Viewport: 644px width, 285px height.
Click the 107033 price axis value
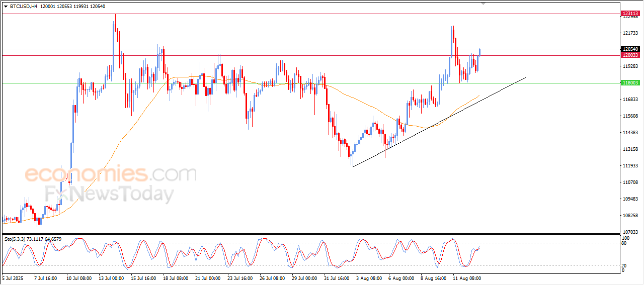(630, 232)
